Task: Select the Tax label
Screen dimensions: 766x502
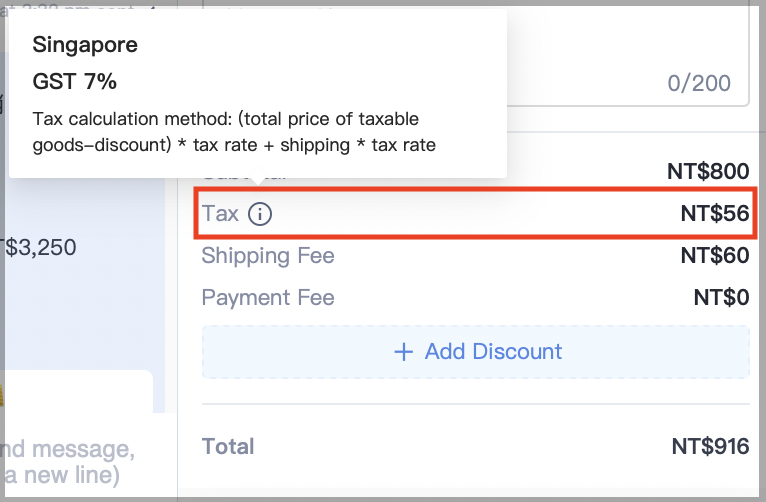Action: (220, 213)
